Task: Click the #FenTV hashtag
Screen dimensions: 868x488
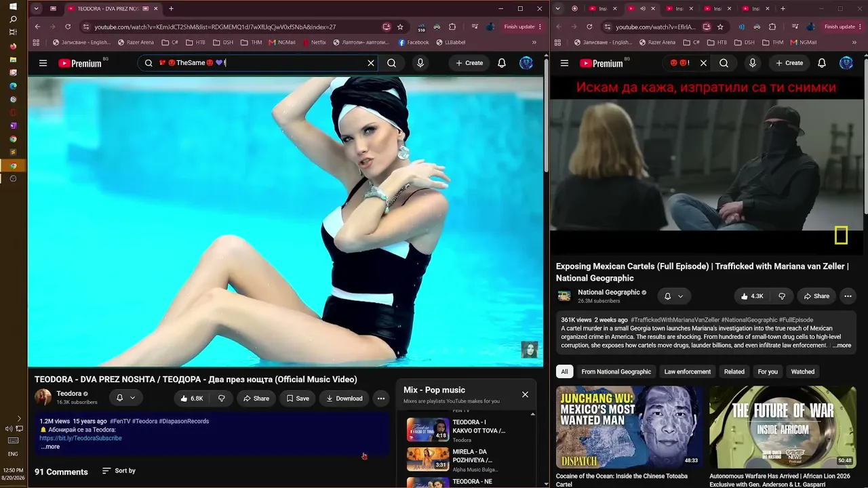Action: [x=120, y=421]
